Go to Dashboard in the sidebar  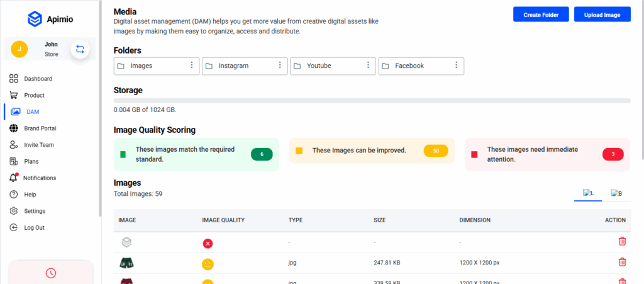pyautogui.click(x=38, y=79)
